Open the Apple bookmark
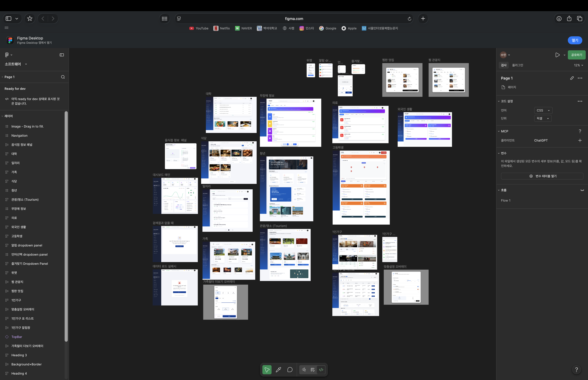The width and height of the screenshot is (588, 380). point(349,28)
